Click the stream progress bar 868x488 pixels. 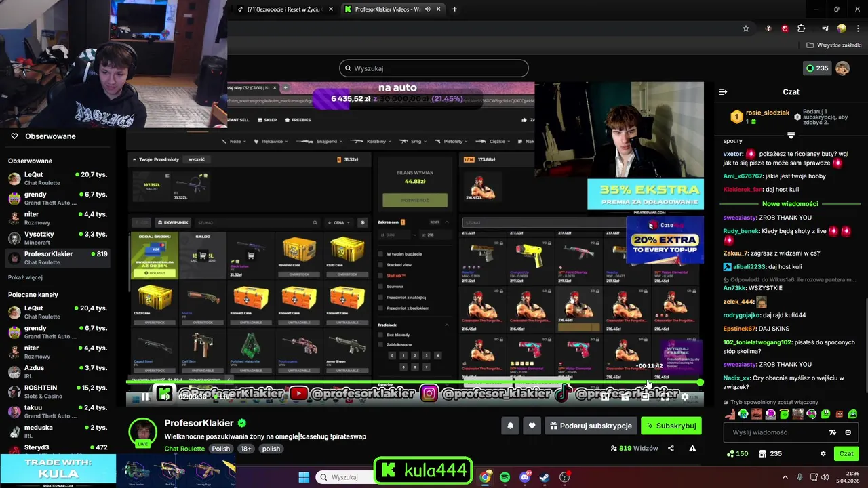coord(414,383)
